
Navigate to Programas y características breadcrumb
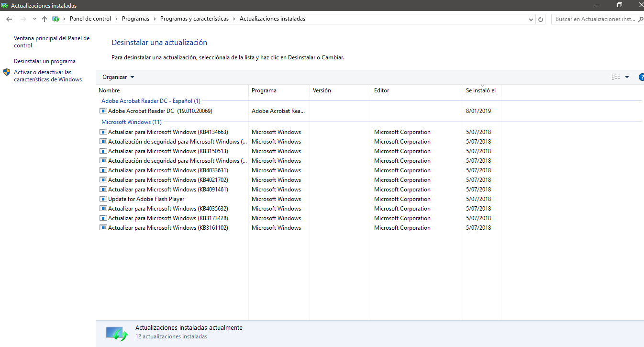point(194,19)
